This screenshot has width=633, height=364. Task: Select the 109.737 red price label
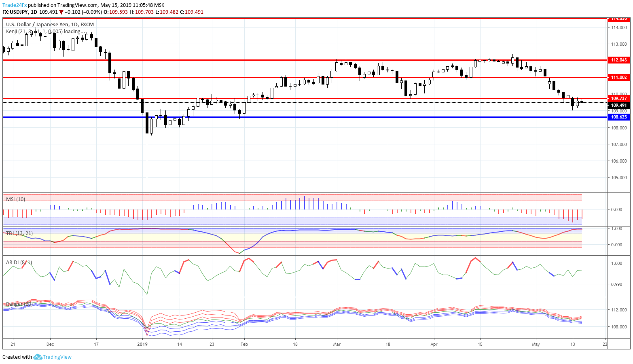pos(619,98)
